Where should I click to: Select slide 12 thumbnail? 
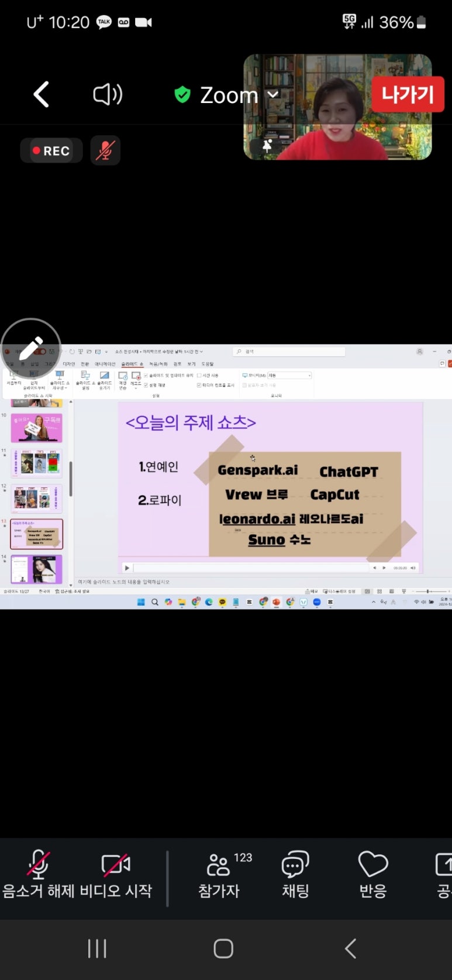(36, 499)
